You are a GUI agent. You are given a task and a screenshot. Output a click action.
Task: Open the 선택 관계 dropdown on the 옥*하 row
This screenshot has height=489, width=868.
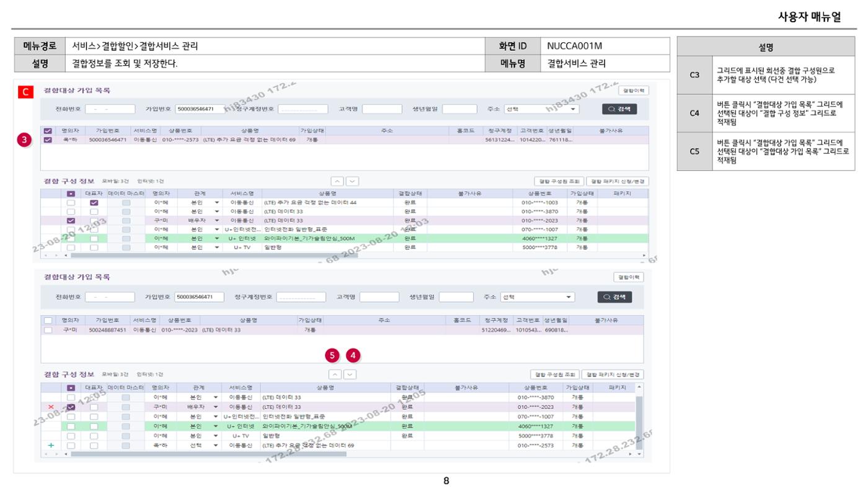coord(198,446)
